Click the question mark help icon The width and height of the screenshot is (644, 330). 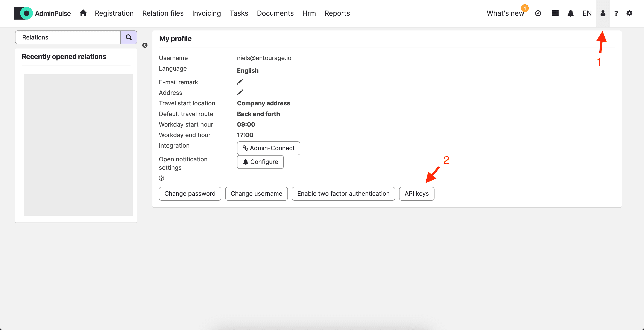click(x=616, y=13)
